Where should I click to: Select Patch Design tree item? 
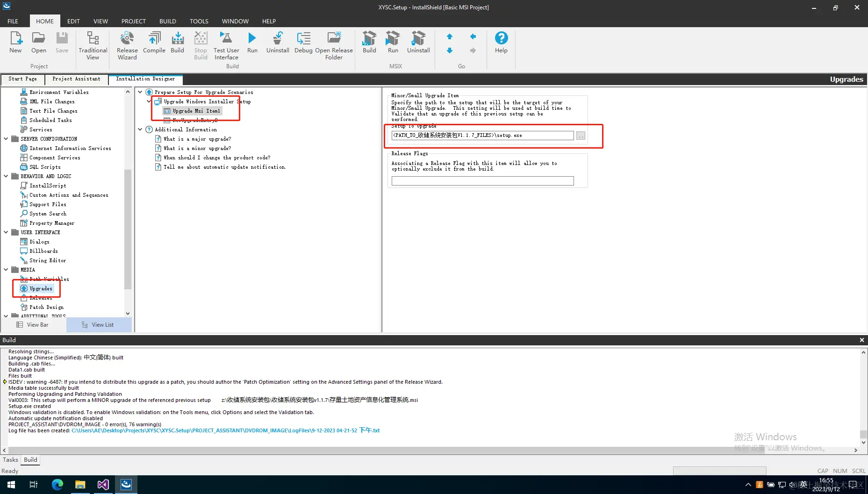click(46, 307)
